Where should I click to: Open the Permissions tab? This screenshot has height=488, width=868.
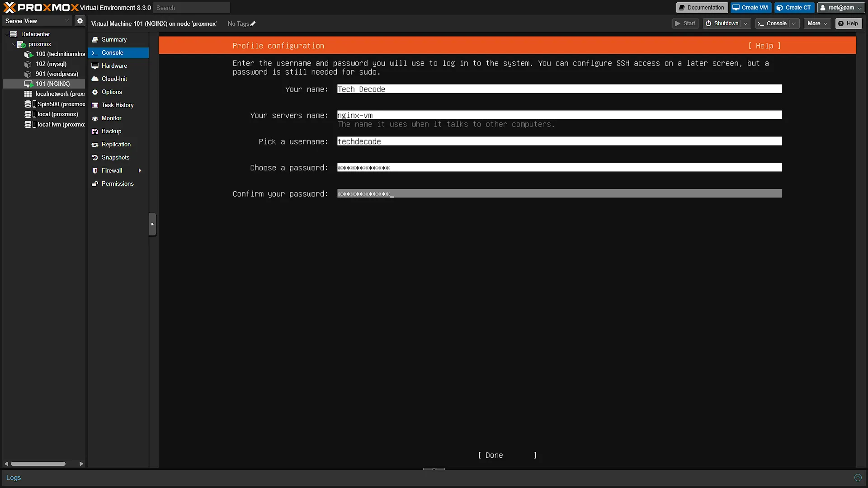click(x=118, y=184)
